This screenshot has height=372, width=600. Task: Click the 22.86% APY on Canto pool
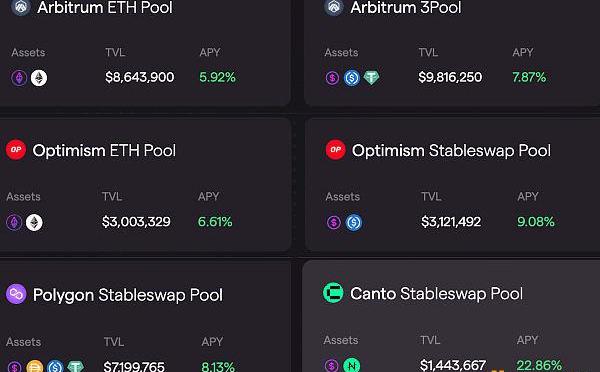tap(539, 365)
